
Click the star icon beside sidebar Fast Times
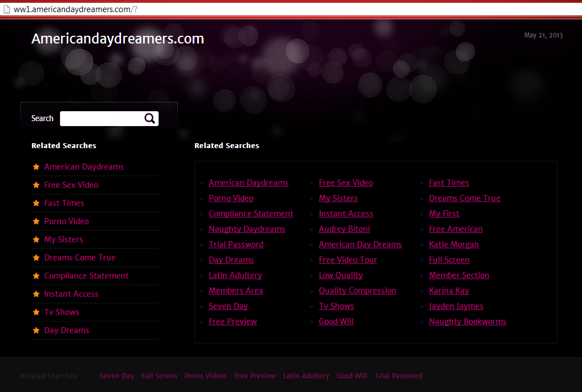coord(36,203)
